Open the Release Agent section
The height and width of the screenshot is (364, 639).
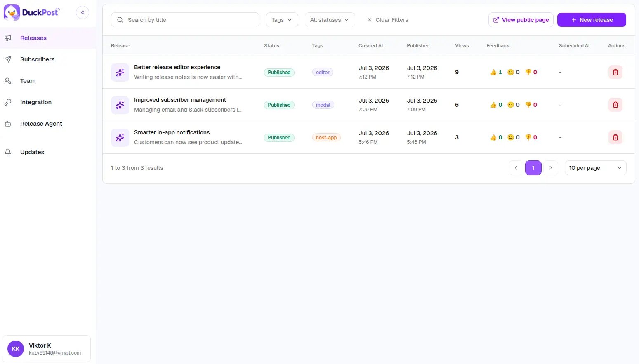[48, 124]
